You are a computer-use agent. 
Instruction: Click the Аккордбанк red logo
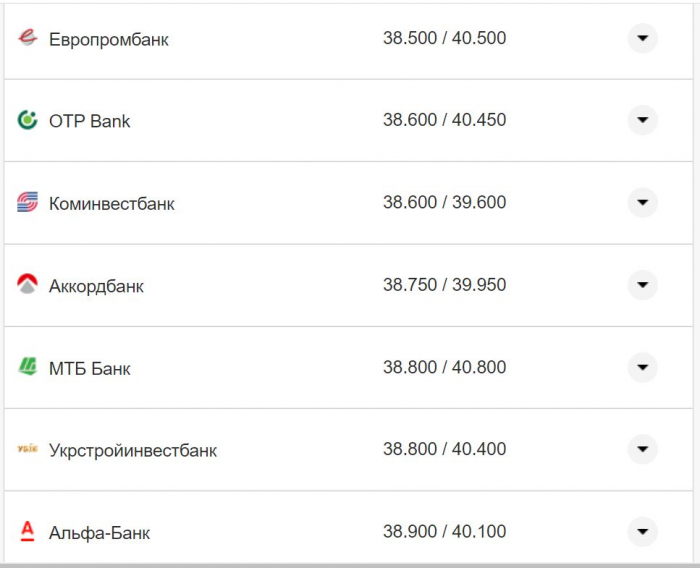point(27,285)
